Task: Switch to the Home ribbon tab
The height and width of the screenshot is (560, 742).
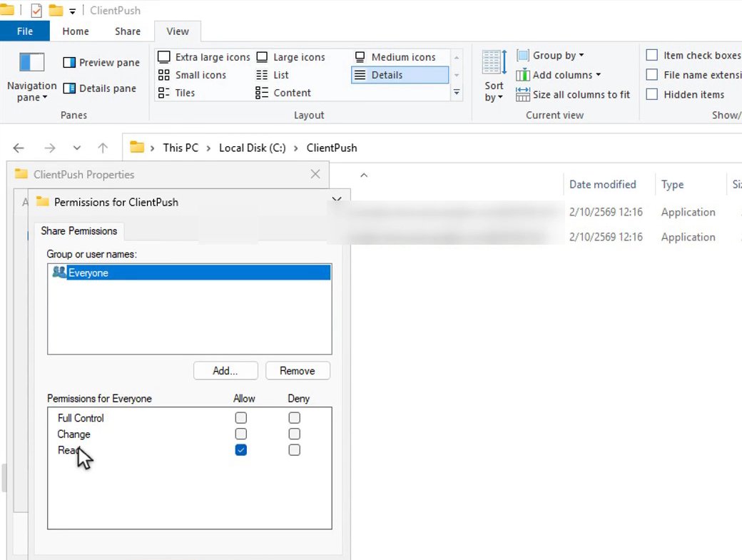Action: click(76, 31)
